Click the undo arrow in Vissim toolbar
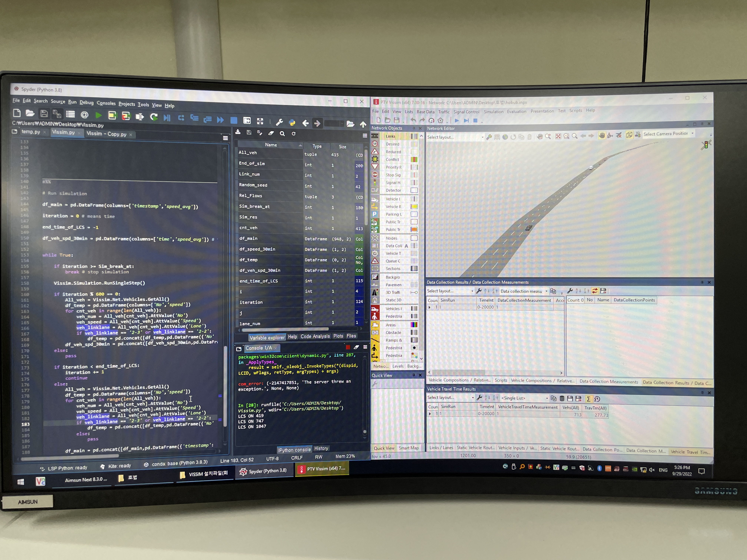The image size is (747, 560). [413, 120]
